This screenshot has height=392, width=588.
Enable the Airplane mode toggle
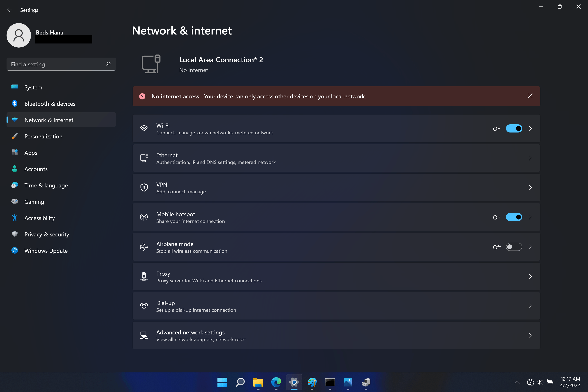(x=514, y=247)
